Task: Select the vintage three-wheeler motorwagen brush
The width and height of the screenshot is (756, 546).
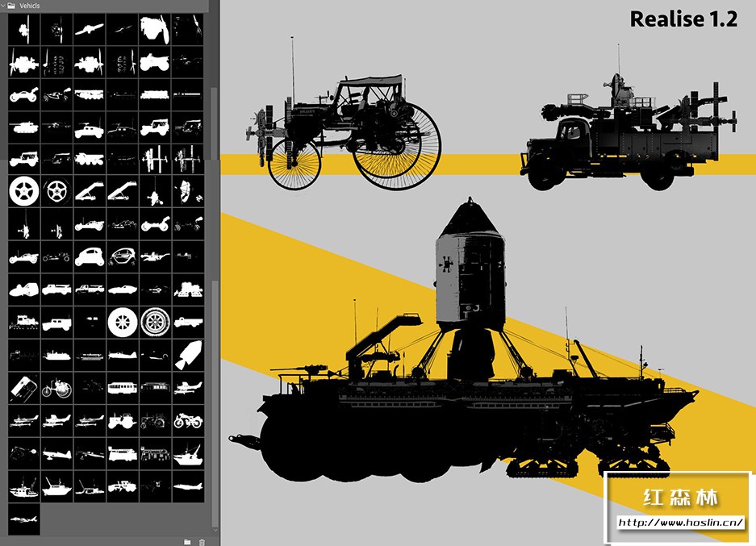Action: click(x=56, y=388)
